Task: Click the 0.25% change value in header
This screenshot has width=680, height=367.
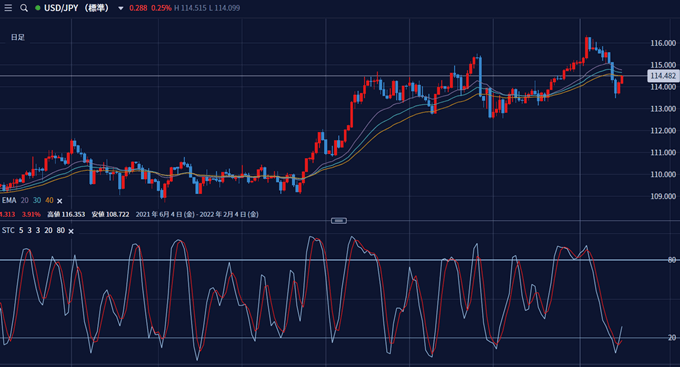Action: [161, 8]
